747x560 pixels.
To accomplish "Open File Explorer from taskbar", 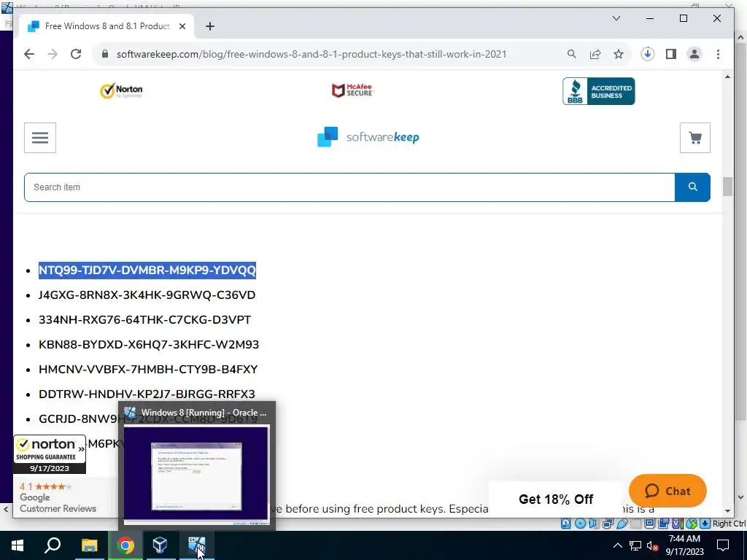I will coord(89,545).
